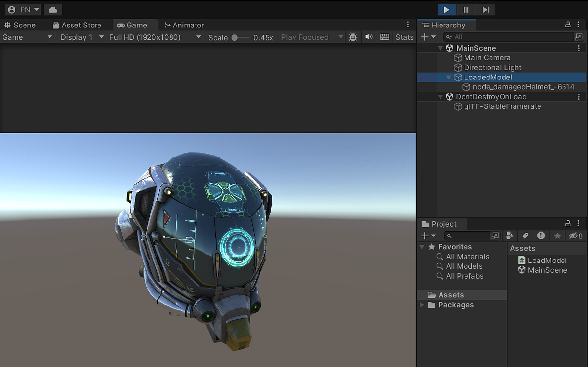Show the Stats overlay
Screen dimensions: 588x367
click(404, 37)
